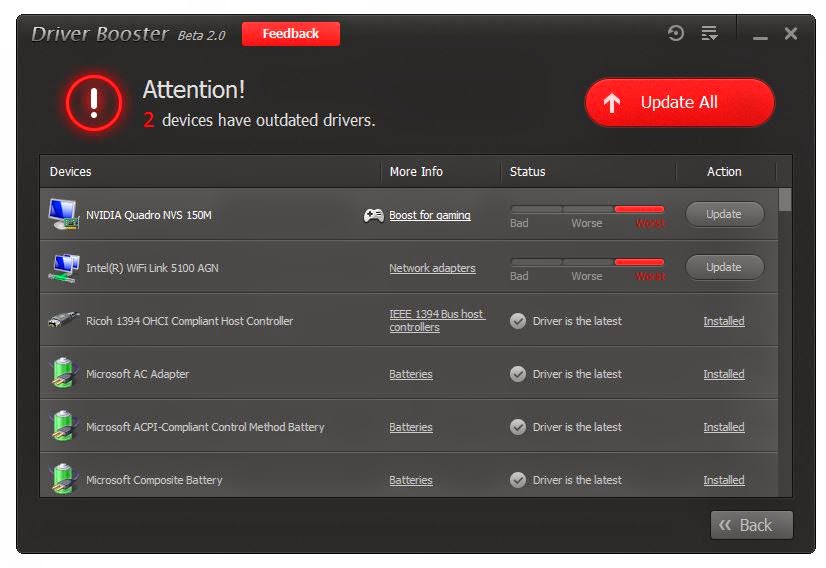Click the Microsoft Composite Battery icon
The width and height of the screenshot is (826, 568).
coord(64,478)
